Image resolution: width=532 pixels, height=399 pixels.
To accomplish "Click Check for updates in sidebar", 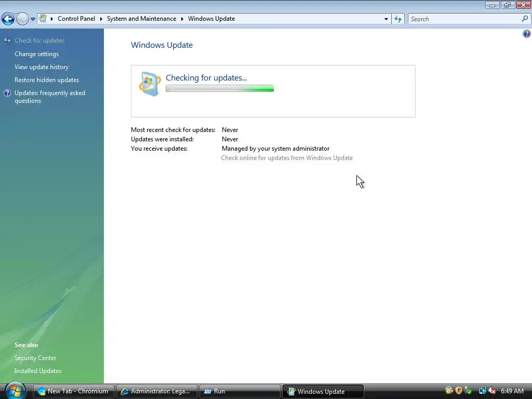I will pos(39,41).
